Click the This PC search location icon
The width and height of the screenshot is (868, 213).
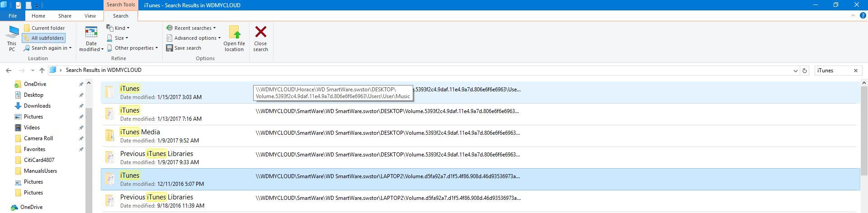click(x=12, y=38)
